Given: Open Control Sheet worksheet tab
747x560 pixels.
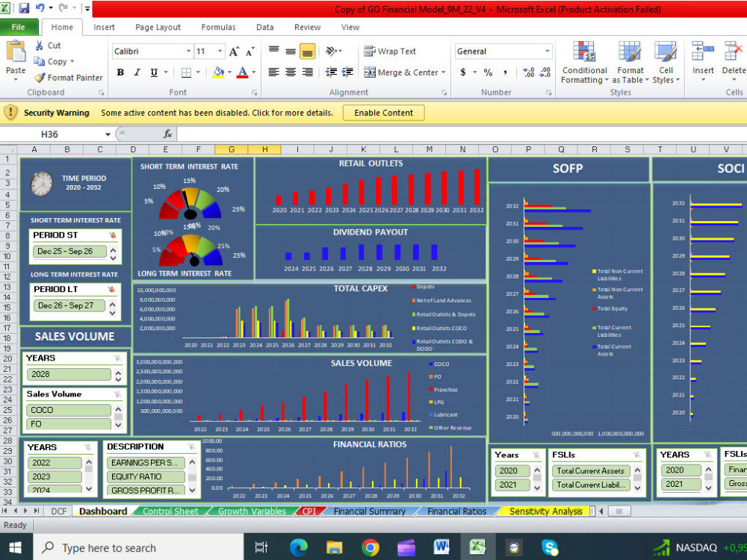Looking at the screenshot, I should pyautogui.click(x=170, y=511).
